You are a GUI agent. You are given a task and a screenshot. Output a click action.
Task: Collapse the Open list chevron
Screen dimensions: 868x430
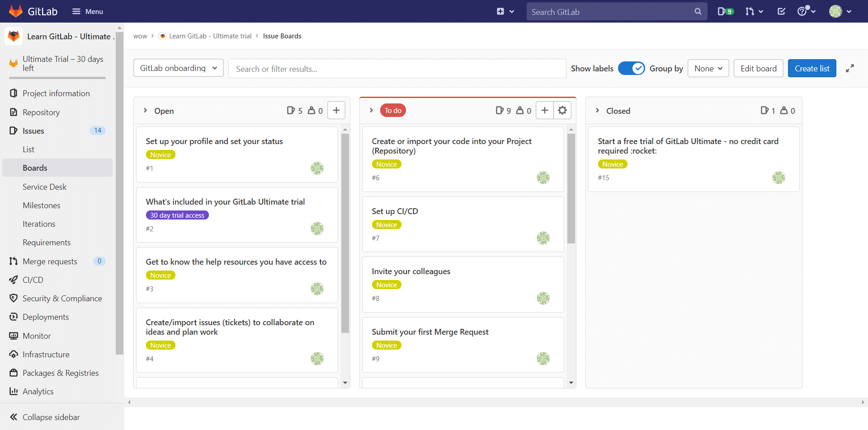click(x=145, y=110)
